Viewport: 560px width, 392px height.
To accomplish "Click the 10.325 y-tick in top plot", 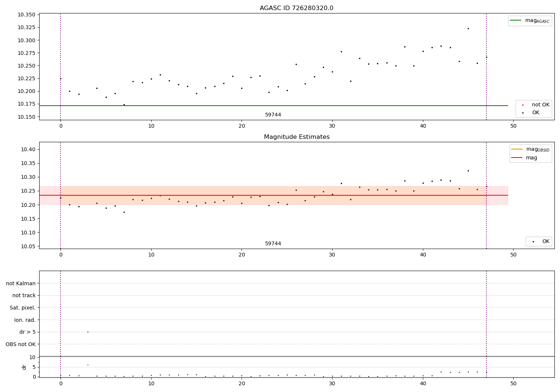I will click(x=26, y=28).
